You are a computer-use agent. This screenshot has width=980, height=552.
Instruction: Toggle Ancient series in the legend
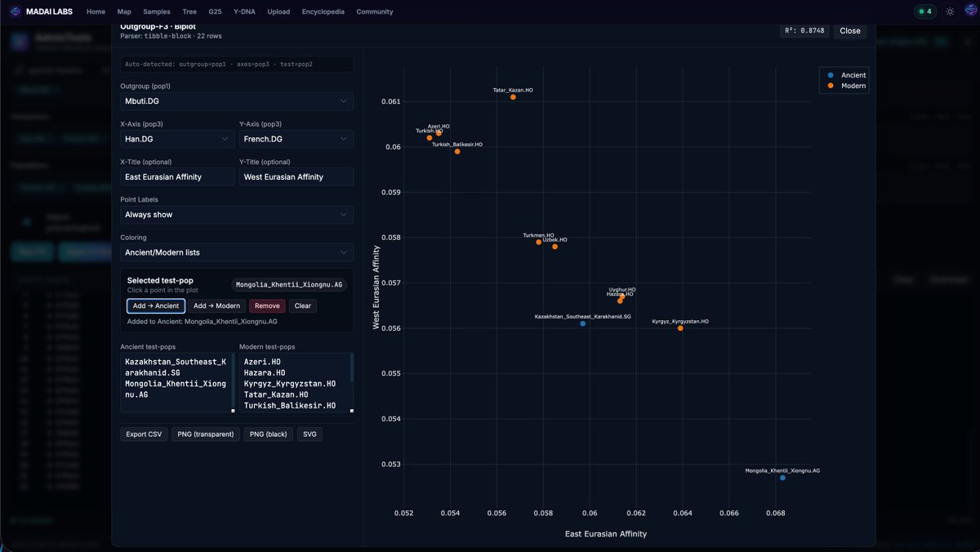[x=847, y=75]
